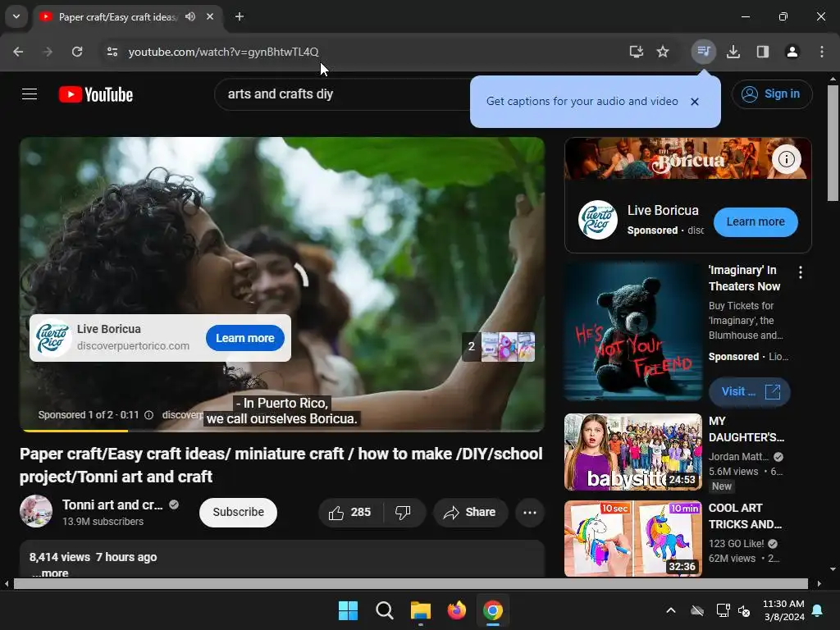Mute the tab via speaker icon
840x630 pixels.
click(190, 16)
